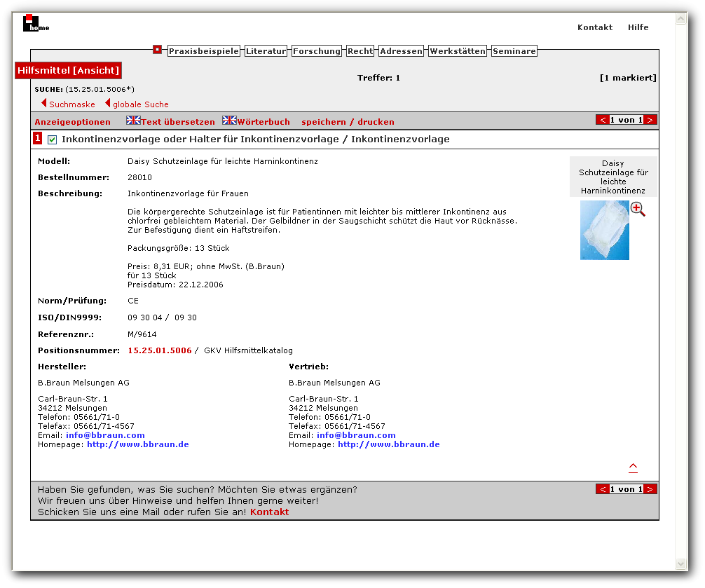Switch to the Literatur tab
Viewport: 705px width, 588px height.
266,50
